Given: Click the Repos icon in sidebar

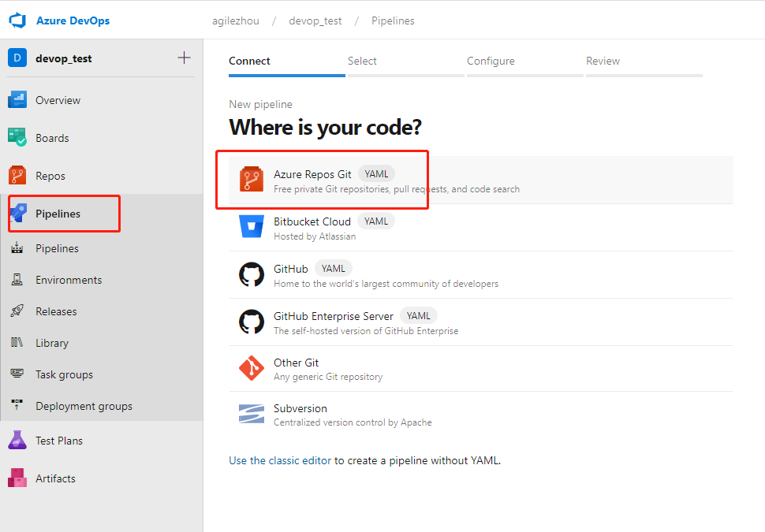Looking at the screenshot, I should coord(17,175).
